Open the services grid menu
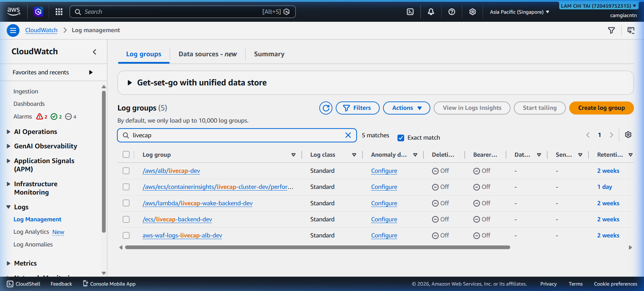Image resolution: width=644 pixels, height=291 pixels. click(x=59, y=12)
